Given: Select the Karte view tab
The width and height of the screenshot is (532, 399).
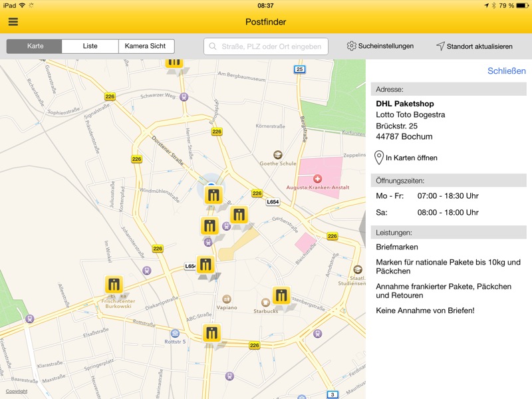Looking at the screenshot, I should coord(35,47).
